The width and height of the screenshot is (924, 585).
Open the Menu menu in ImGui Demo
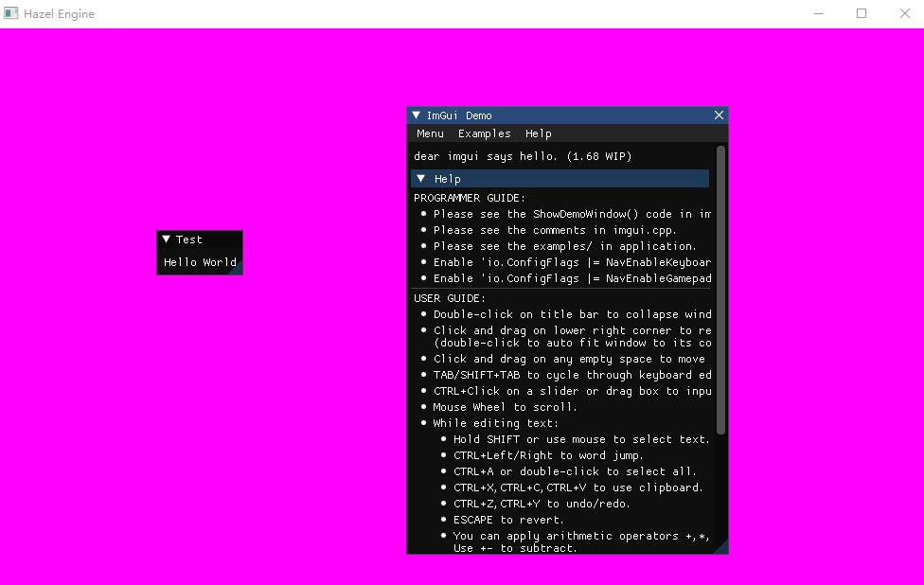tap(430, 133)
